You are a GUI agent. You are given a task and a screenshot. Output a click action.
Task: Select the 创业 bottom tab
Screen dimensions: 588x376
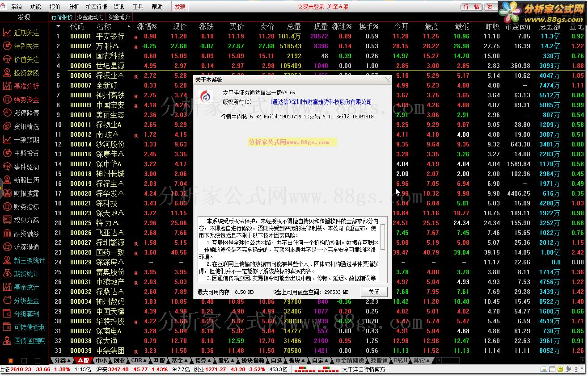tap(119, 360)
